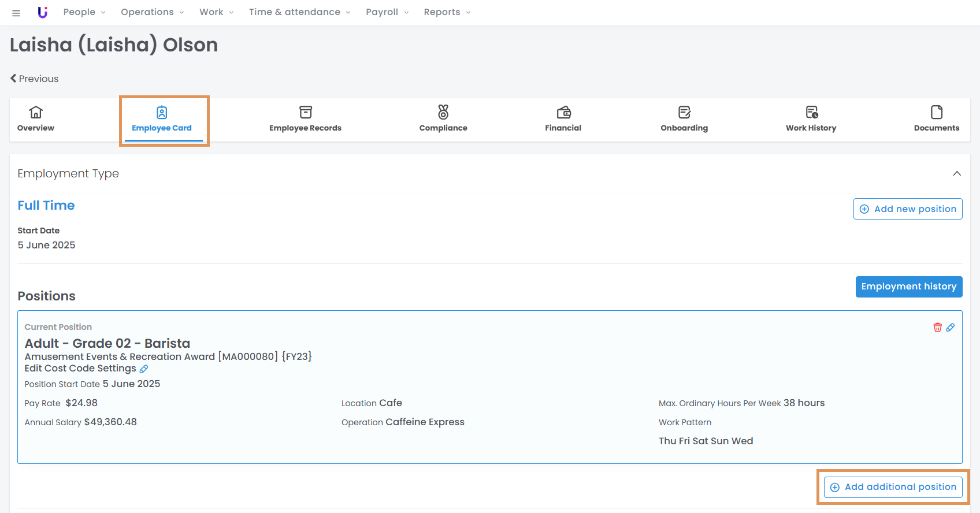
Task: Open the Documents page icon
Action: [936, 112]
